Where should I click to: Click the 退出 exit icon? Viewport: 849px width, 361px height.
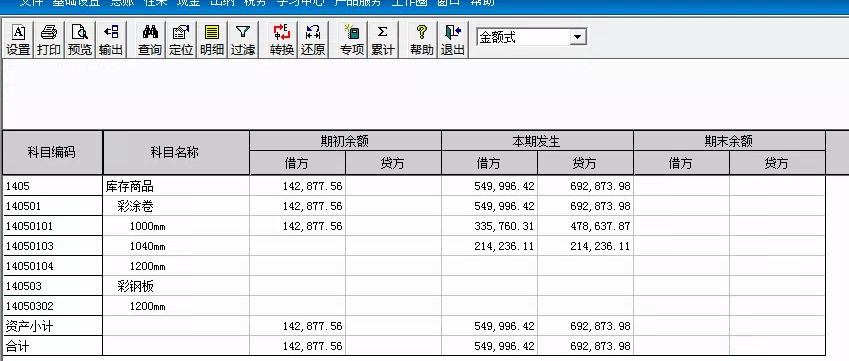[453, 40]
